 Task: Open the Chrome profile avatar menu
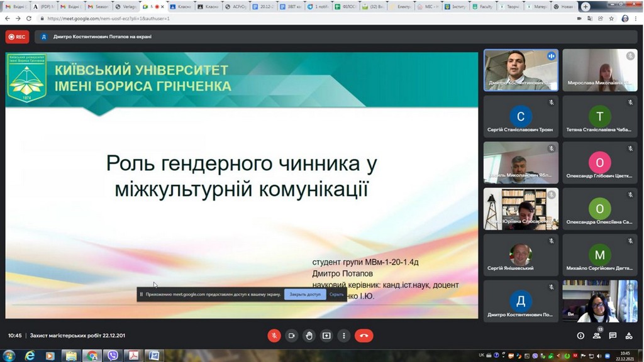tap(625, 19)
